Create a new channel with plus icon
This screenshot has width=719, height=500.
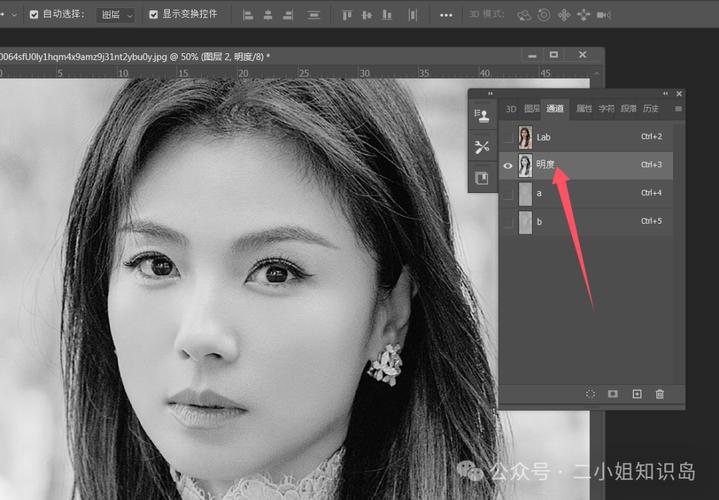click(637, 394)
